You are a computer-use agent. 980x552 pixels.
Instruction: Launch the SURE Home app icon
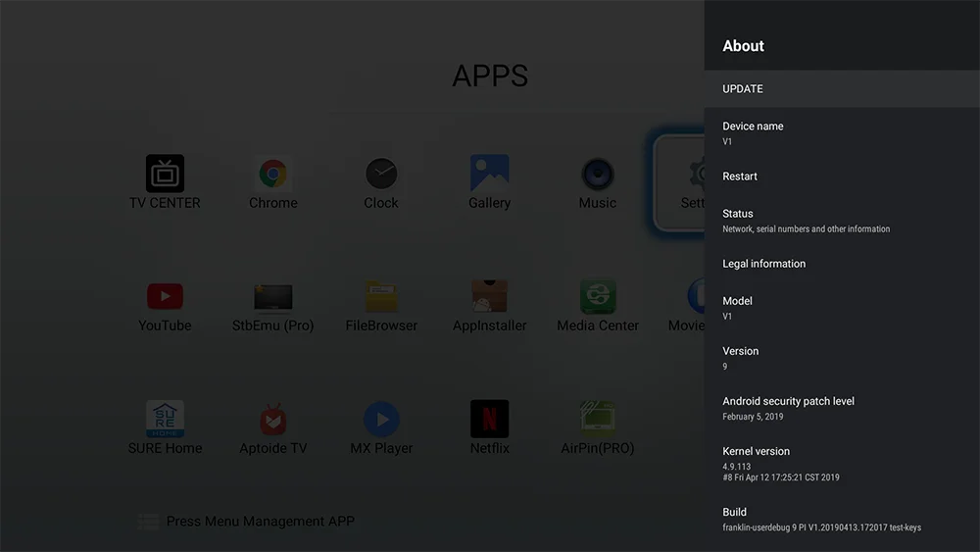[165, 419]
